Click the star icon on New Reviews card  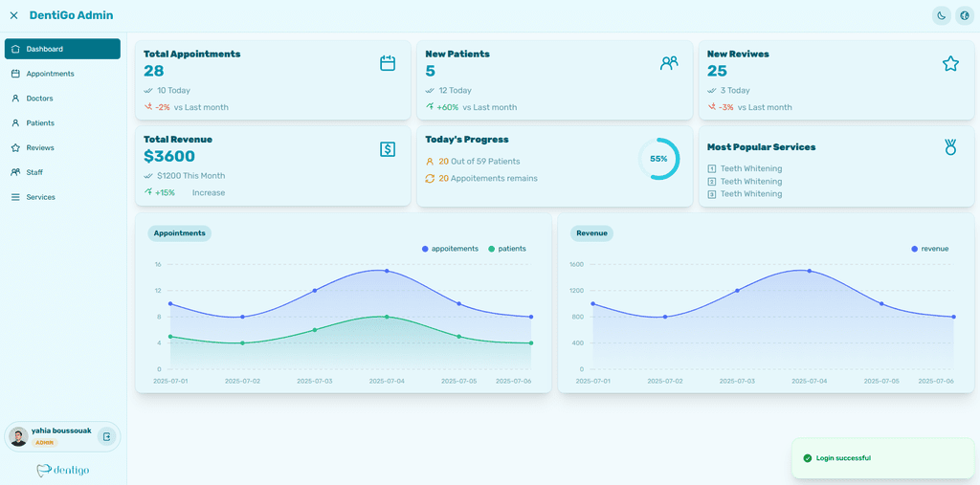pos(950,63)
